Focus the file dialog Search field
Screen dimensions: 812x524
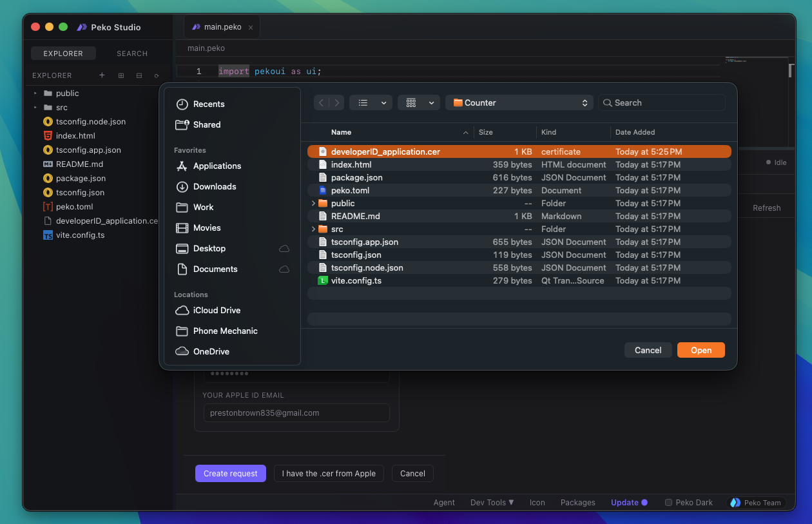662,102
